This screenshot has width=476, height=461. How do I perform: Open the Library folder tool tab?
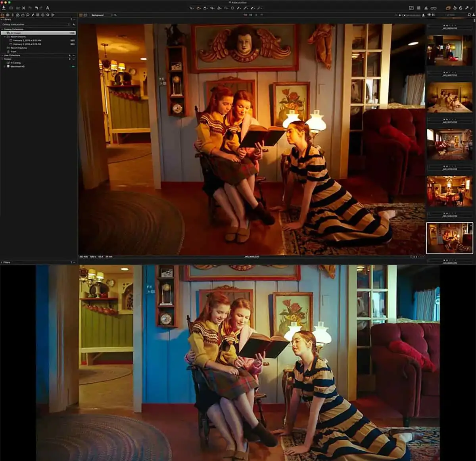click(2, 15)
